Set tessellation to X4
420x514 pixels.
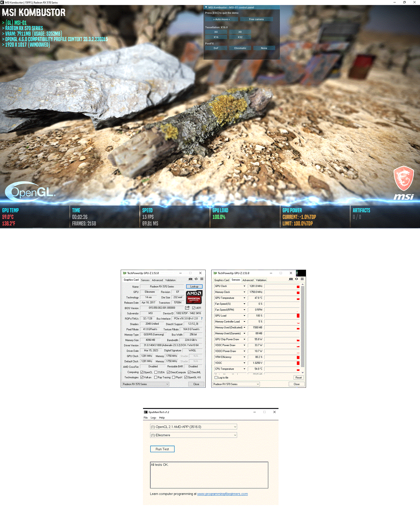click(216, 32)
